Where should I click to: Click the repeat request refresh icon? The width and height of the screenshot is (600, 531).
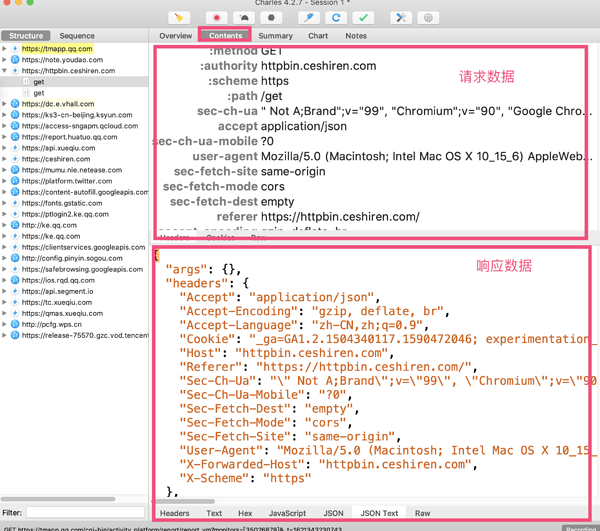point(336,17)
